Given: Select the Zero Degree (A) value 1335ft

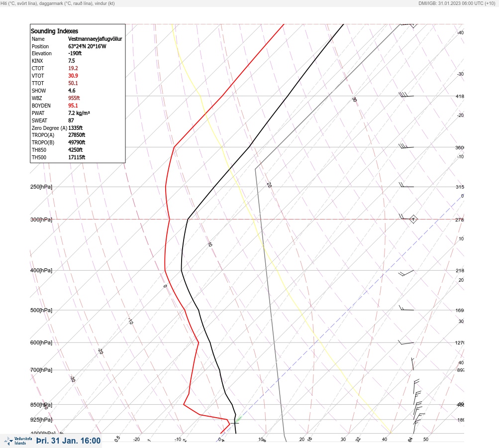Looking at the screenshot, I should coord(76,128).
